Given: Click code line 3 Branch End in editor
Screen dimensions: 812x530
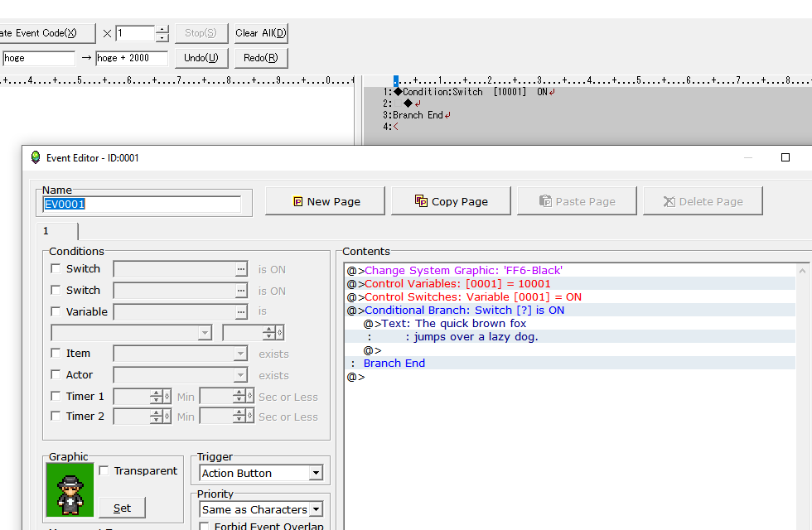Looking at the screenshot, I should coord(422,115).
